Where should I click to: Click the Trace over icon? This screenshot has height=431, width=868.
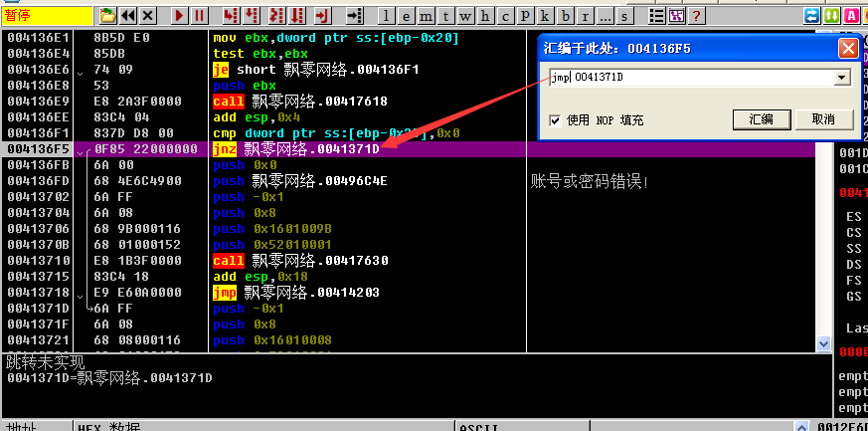pos(296,16)
